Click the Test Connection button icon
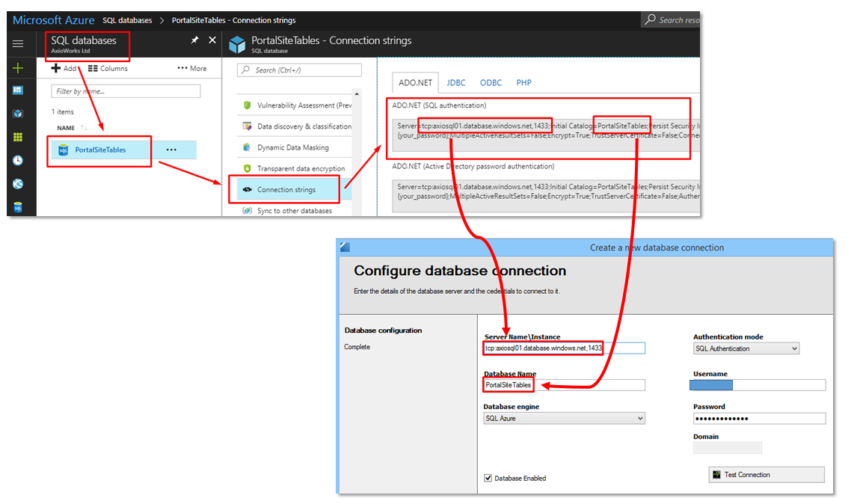Viewport: 854px width, 504px height. 716,475
